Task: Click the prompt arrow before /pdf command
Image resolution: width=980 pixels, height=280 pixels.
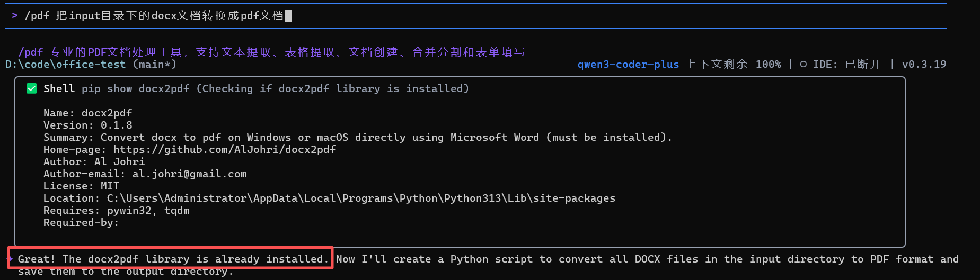Action: click(x=15, y=16)
